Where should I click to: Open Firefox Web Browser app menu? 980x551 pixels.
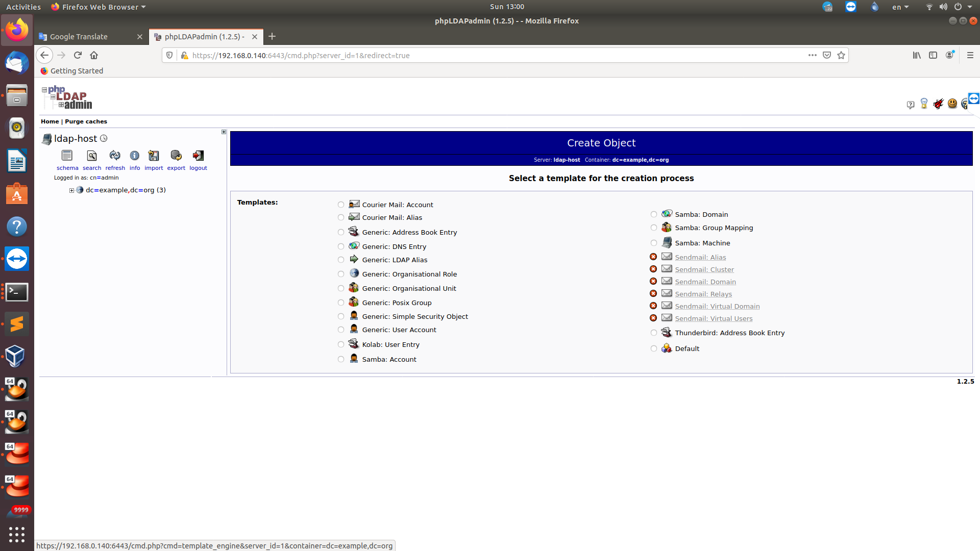(99, 7)
